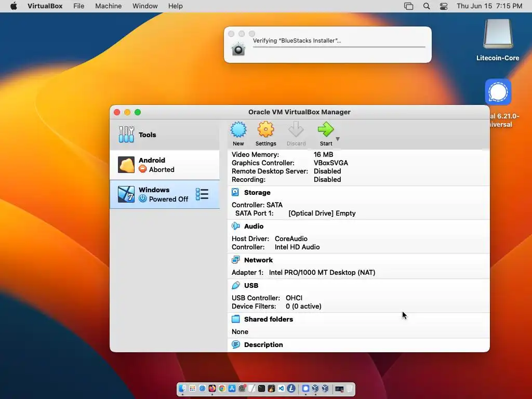Open Trash in the Dock
This screenshot has height=399, width=532.
click(350, 389)
